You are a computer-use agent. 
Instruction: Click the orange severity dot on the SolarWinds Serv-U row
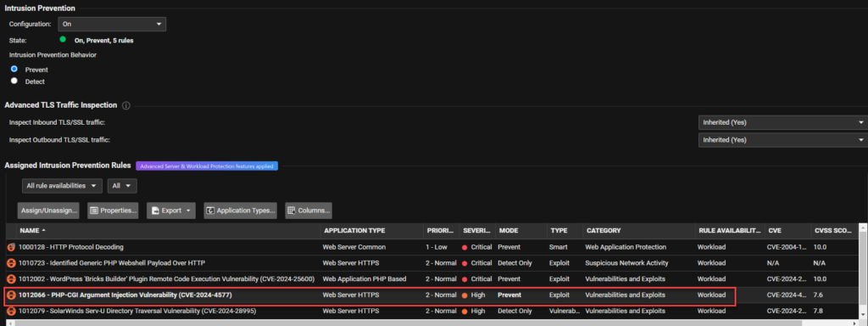tap(464, 312)
